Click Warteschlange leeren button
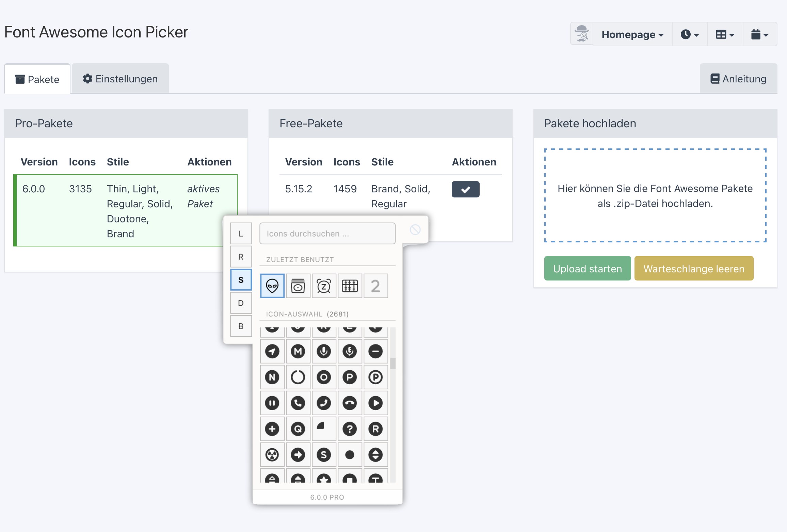787x532 pixels. point(694,269)
